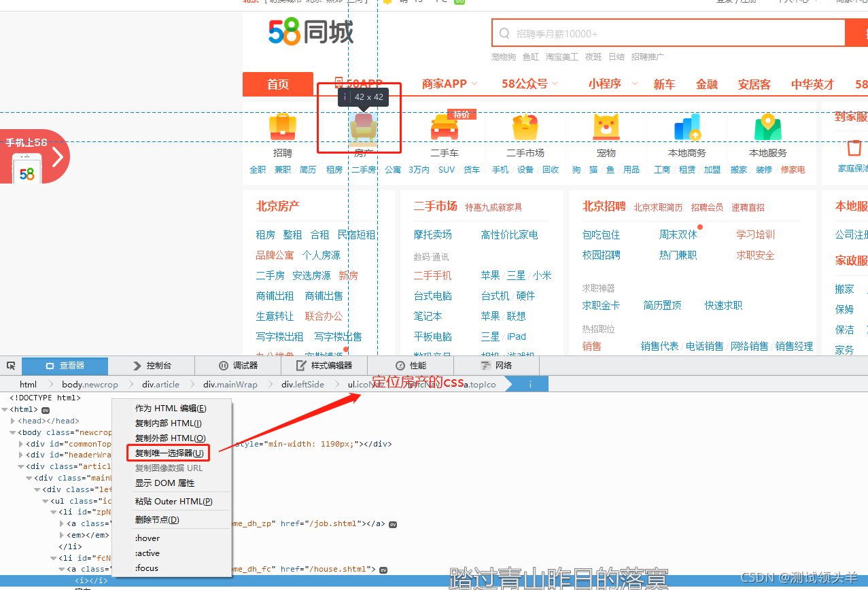Choose 作为 HTML 编辑 from context menu
This screenshot has width=868, height=590.
click(172, 409)
